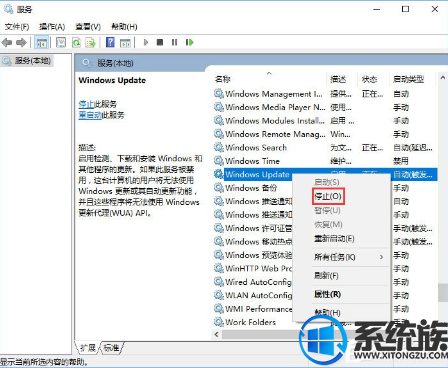This screenshot has width=448, height=368.
Task: Click the vertical scrollbar thumb
Action: click(443, 292)
